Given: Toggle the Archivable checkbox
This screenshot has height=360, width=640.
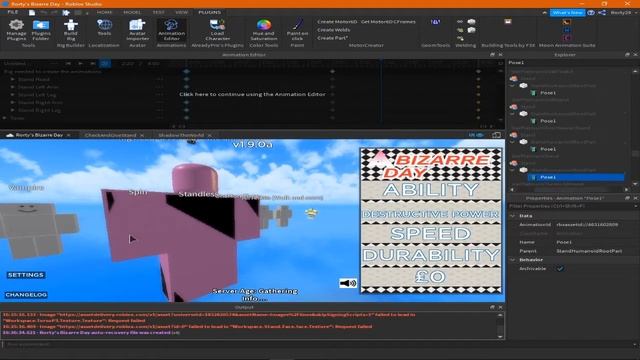Looking at the screenshot, I should pos(560,269).
